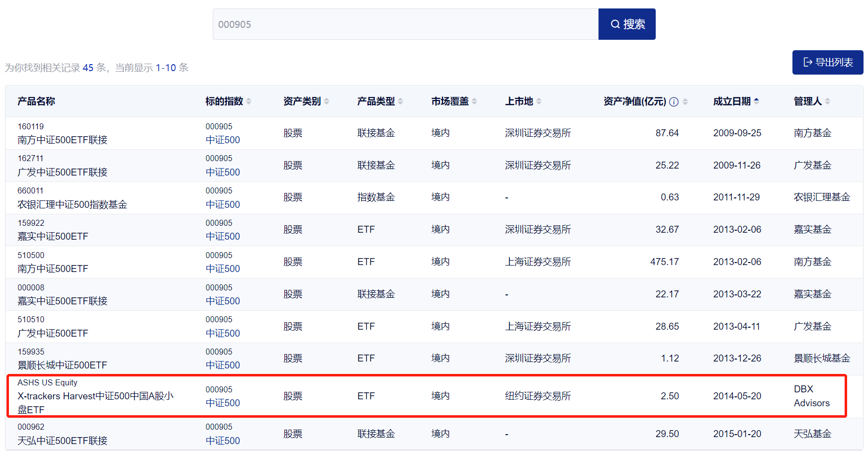Sort by 市场覆盖 column arrows
Image resolution: width=868 pixels, height=455 pixels.
(474, 101)
